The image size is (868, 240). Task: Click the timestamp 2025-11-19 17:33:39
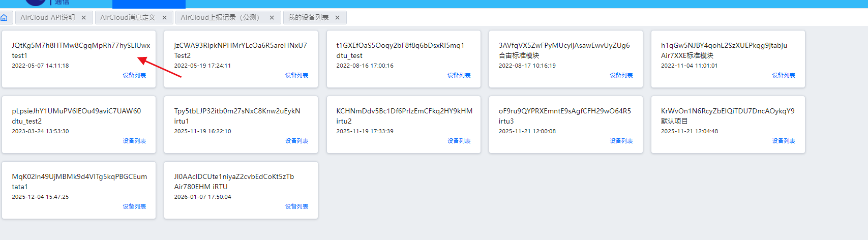coord(365,131)
